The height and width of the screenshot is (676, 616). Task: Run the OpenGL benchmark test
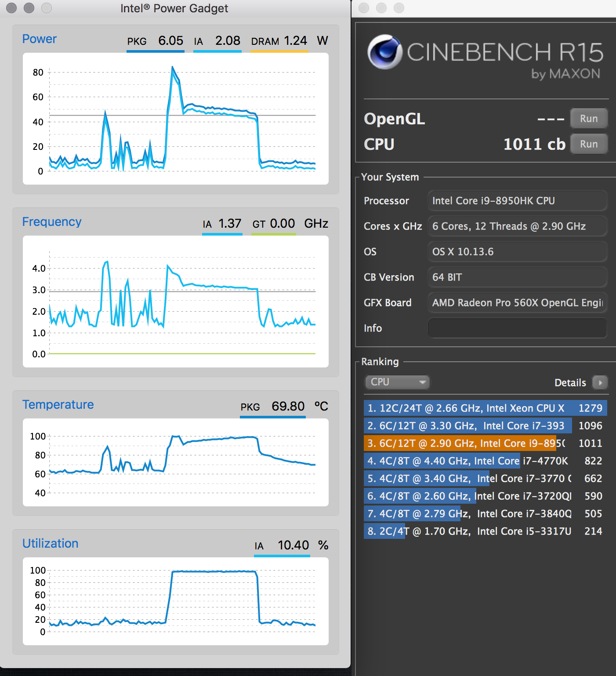[x=589, y=118]
